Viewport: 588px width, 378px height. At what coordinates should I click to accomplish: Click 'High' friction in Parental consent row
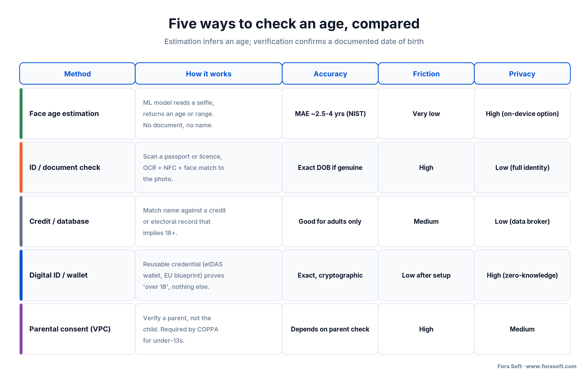click(426, 329)
